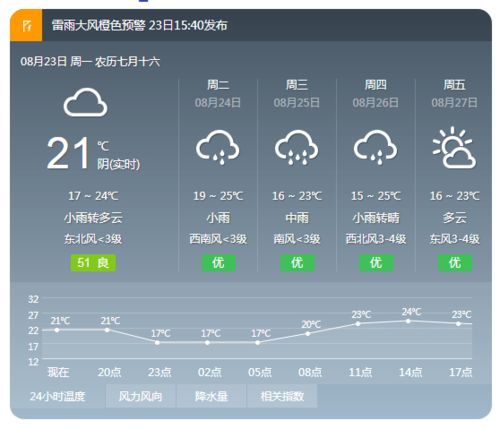Click the 17℃ chart point at 02点

[207, 342]
